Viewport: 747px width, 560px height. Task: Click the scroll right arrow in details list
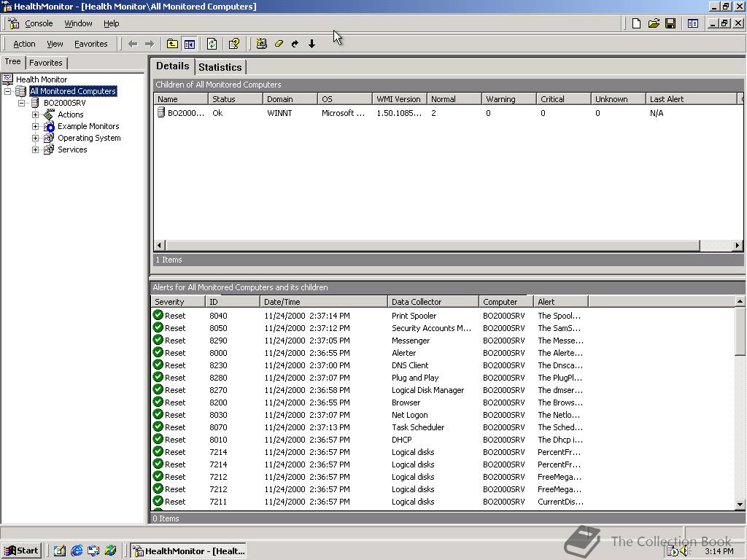[738, 246]
